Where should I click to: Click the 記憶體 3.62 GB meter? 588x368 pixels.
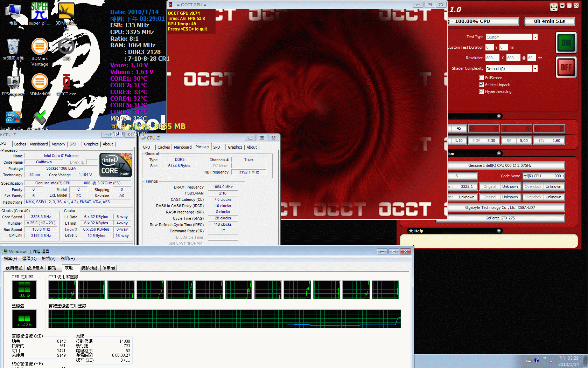(24, 319)
